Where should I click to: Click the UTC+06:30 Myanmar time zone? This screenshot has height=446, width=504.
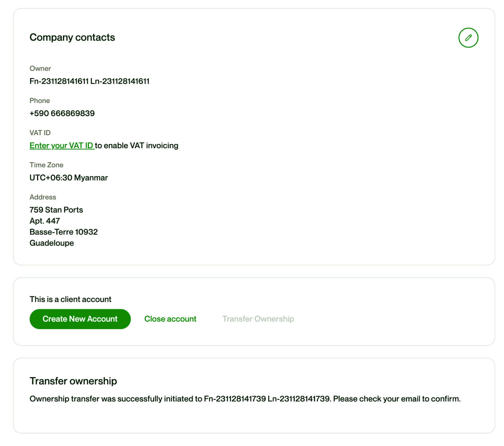tap(69, 178)
